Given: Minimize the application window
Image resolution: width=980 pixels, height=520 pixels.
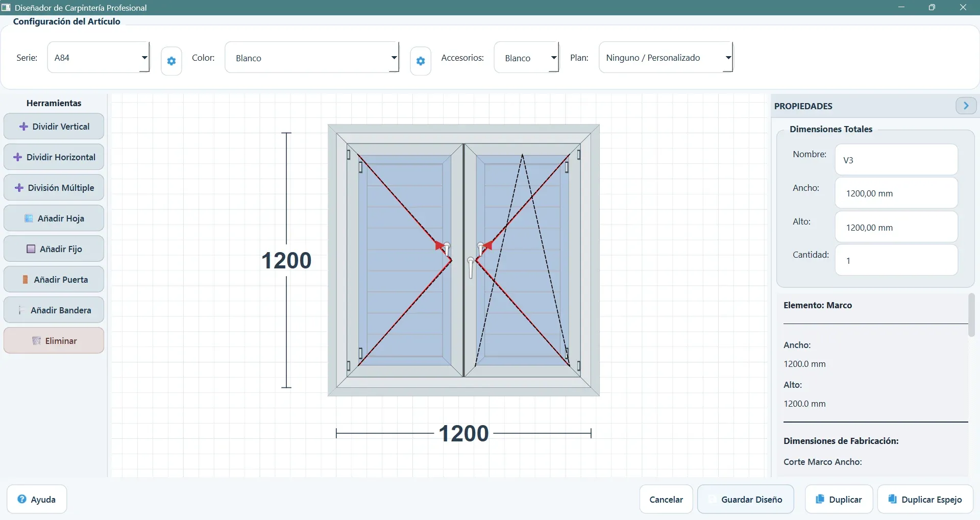Looking at the screenshot, I should (901, 7).
